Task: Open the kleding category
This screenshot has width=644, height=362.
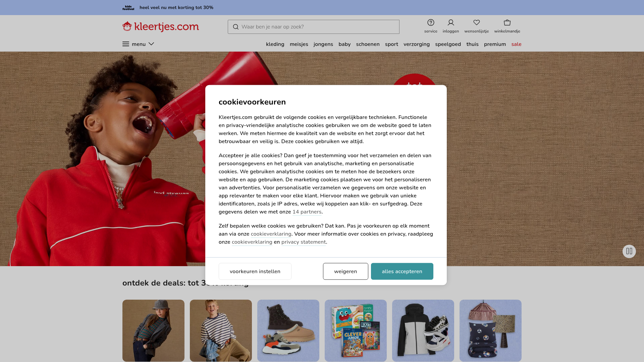Action: click(x=275, y=44)
